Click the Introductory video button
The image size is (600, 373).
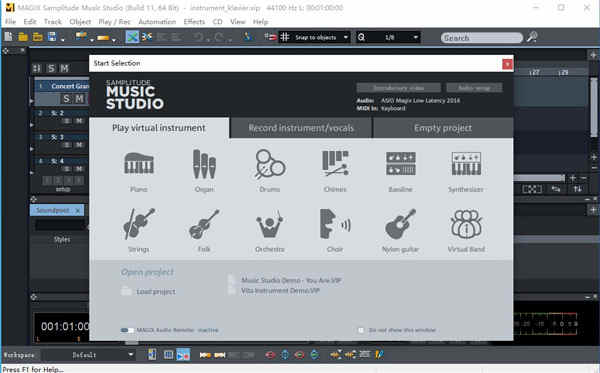point(398,88)
